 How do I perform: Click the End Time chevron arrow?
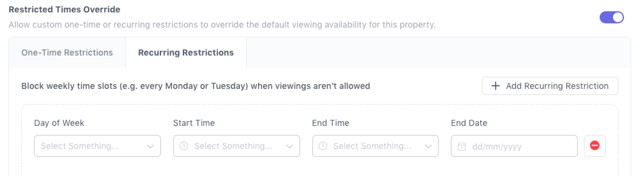(x=428, y=146)
